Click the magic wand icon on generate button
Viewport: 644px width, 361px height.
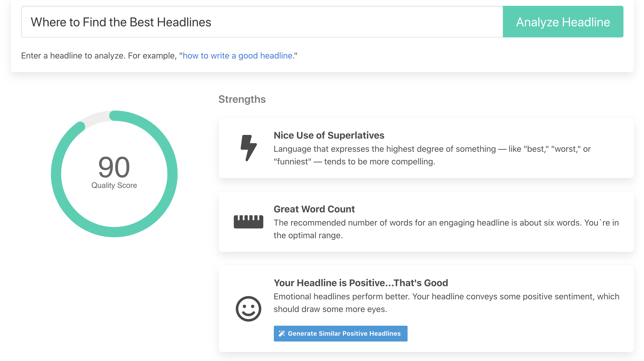(x=282, y=333)
